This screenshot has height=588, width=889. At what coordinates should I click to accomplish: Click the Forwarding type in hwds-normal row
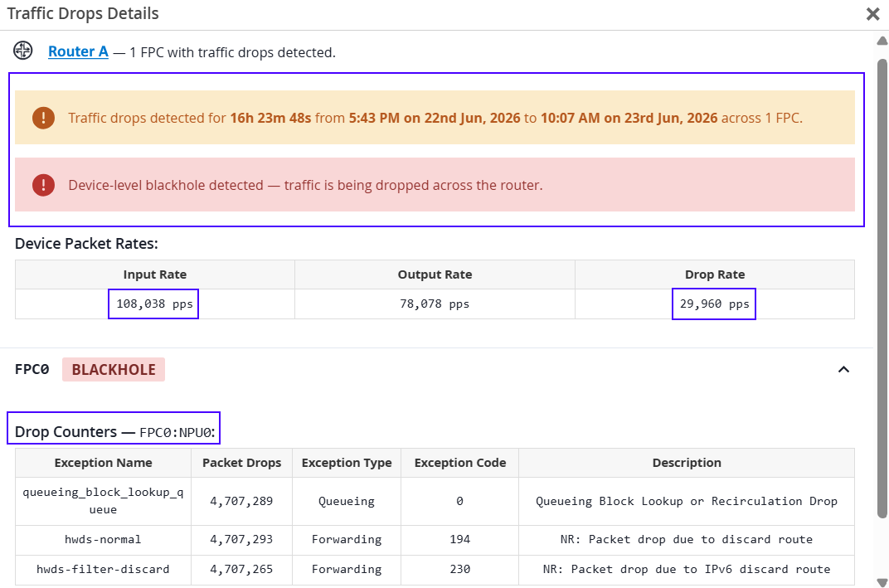[347, 539]
